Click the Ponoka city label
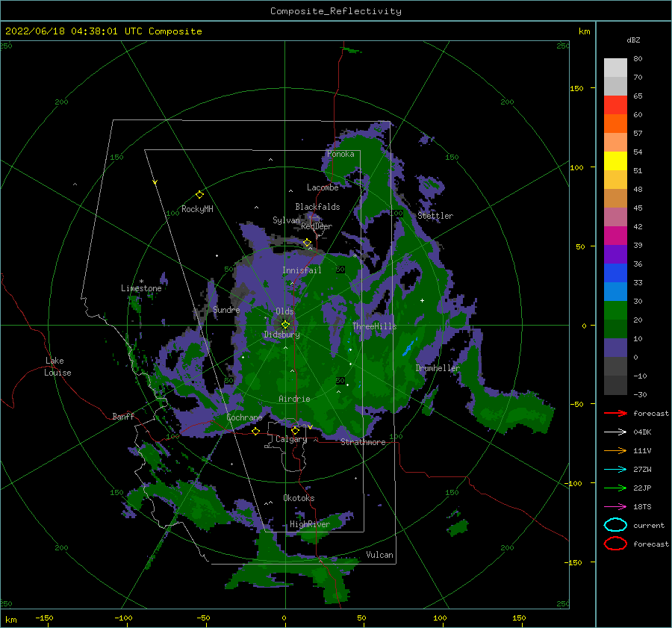The height and width of the screenshot is (628, 672). [340, 154]
